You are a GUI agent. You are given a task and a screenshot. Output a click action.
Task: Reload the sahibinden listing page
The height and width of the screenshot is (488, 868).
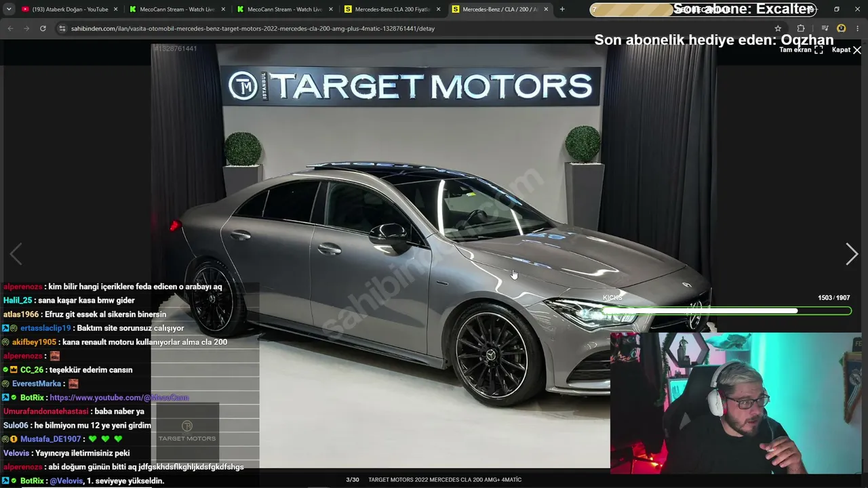pyautogui.click(x=43, y=28)
